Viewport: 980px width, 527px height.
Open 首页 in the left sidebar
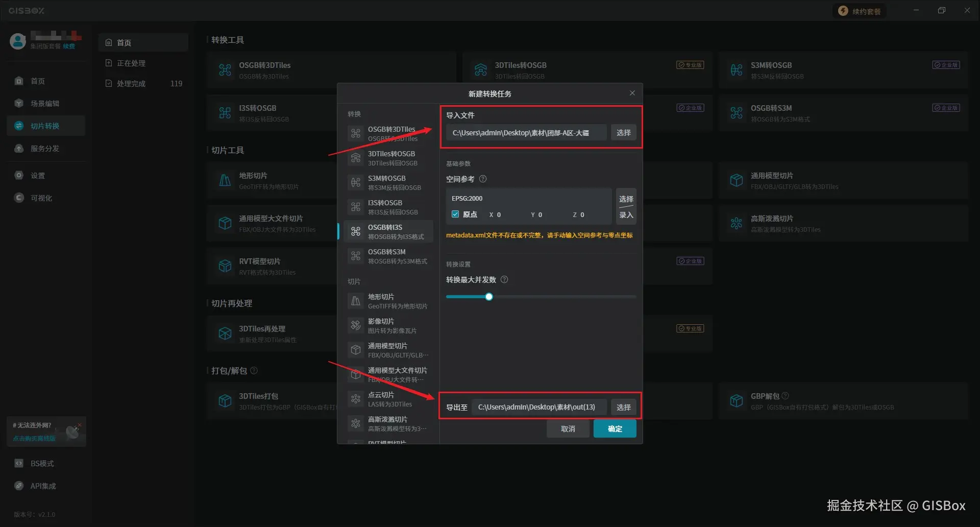coord(46,81)
